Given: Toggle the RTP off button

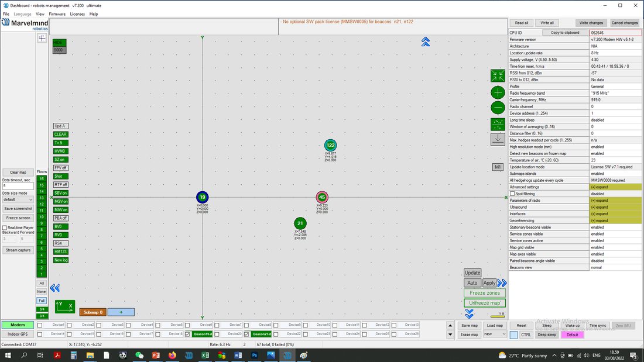Looking at the screenshot, I should tap(60, 185).
